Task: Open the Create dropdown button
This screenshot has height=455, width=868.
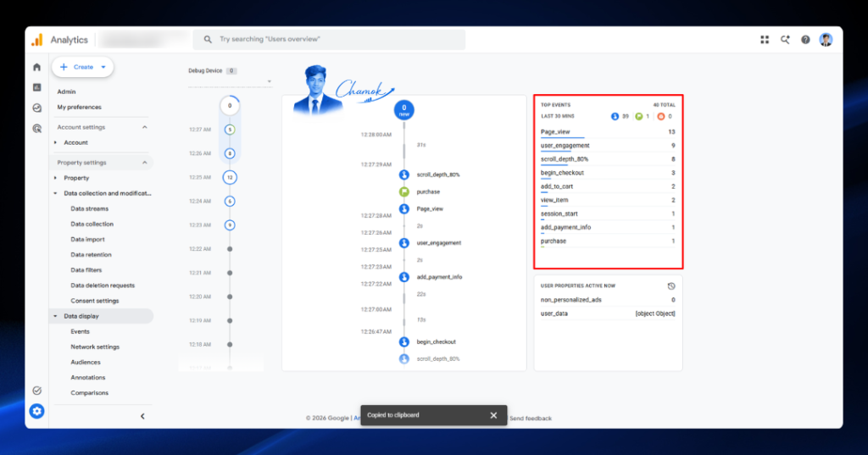Action: click(82, 67)
